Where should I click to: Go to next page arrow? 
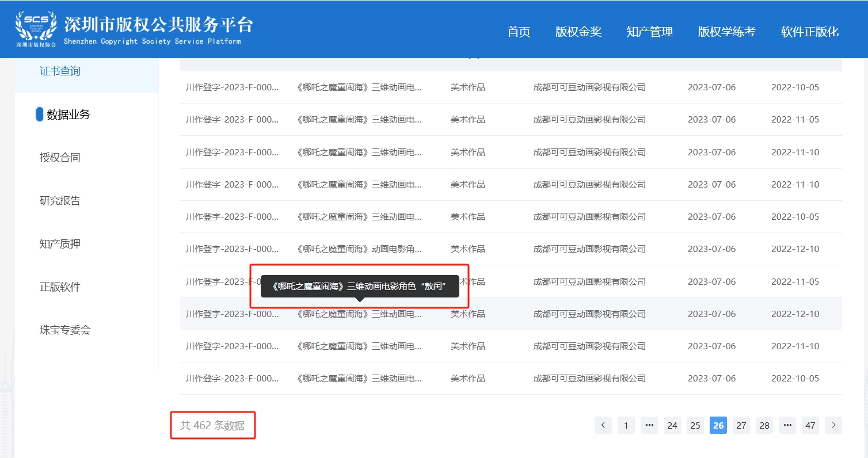833,425
